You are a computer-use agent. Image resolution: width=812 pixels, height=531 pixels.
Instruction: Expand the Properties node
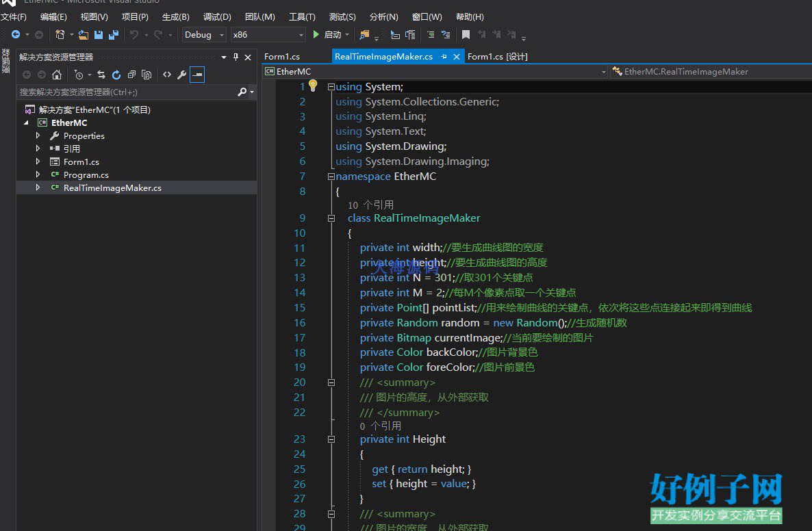point(39,135)
